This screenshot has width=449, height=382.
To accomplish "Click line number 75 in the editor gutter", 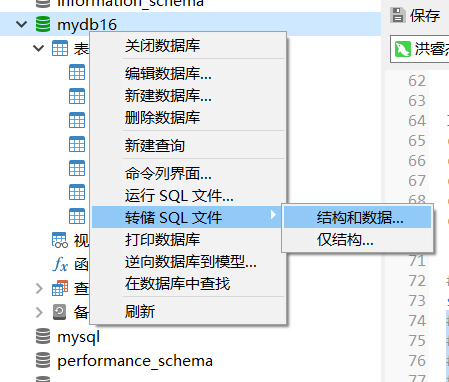I will click(x=417, y=341).
